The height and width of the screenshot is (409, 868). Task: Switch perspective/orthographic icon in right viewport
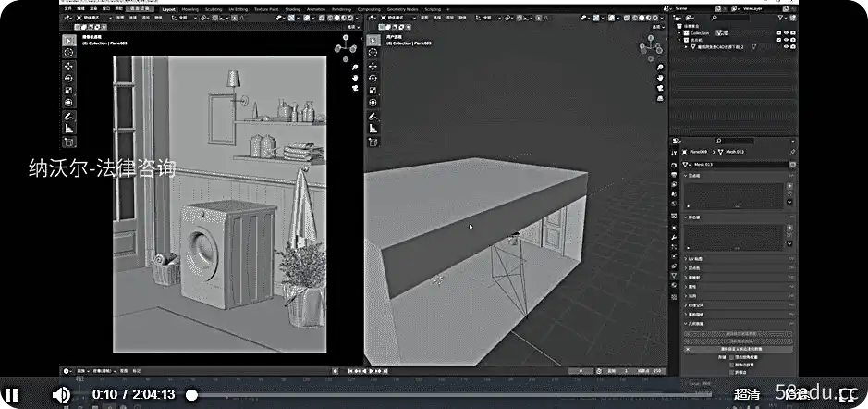660,98
